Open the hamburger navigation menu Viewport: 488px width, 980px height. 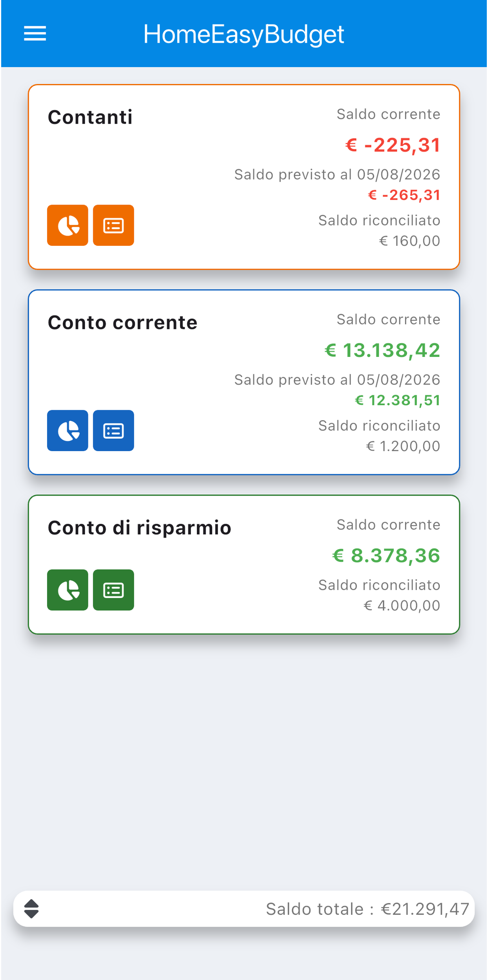coord(35,33)
